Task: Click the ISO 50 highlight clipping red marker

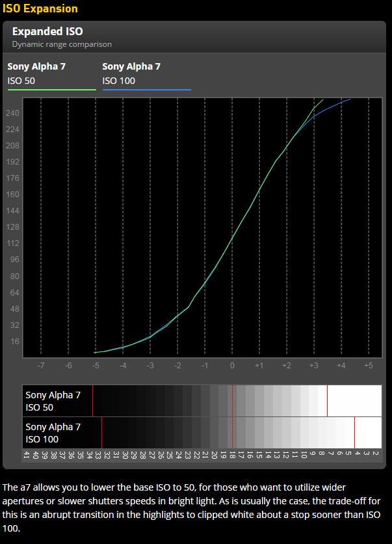Action: (x=327, y=401)
